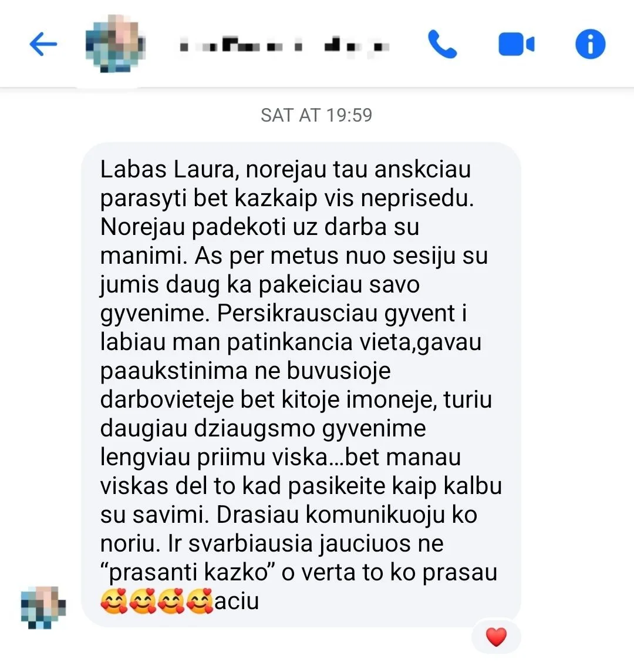Screen dimensions: 634x672
Task: Open conversation info with the i icon
Action: click(591, 43)
